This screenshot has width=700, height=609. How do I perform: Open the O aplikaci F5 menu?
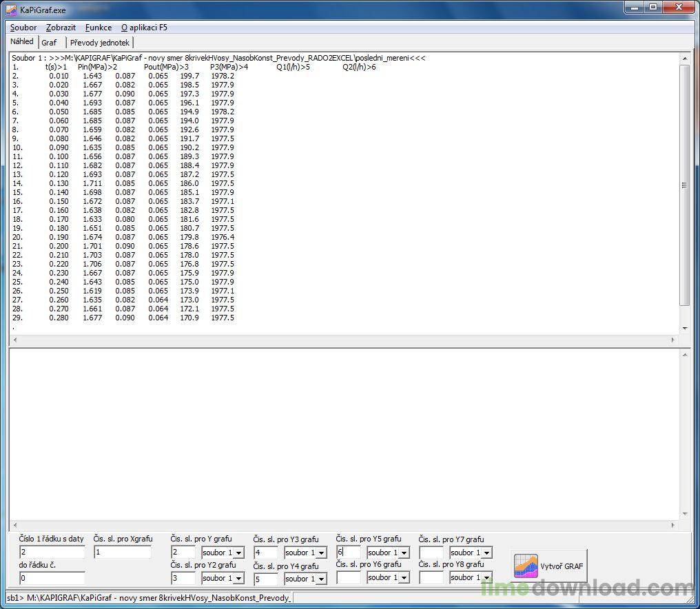(x=144, y=28)
